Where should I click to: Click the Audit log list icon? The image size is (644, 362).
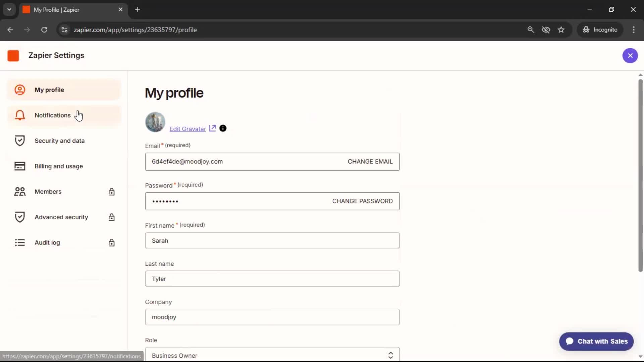click(20, 243)
